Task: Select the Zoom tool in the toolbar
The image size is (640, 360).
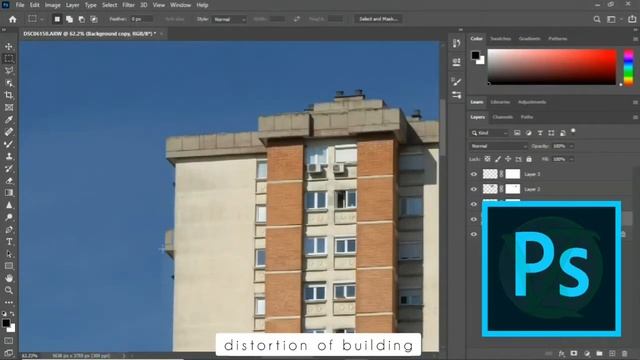Action: (x=9, y=290)
